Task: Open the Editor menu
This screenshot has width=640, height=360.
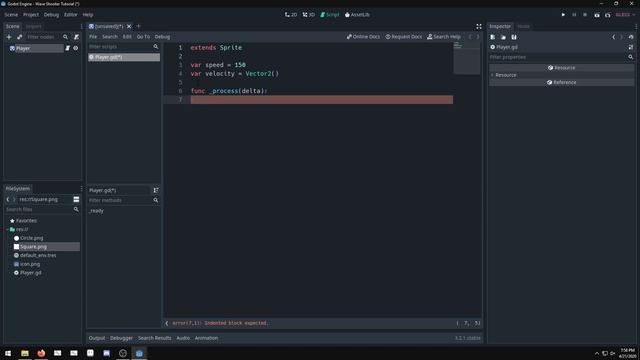Action: click(70, 15)
